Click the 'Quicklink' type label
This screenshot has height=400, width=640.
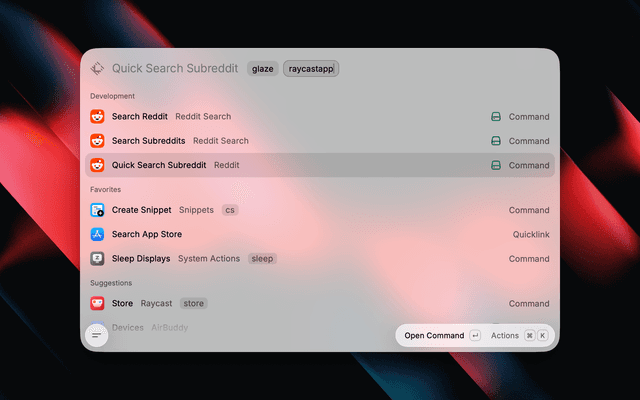coord(531,234)
